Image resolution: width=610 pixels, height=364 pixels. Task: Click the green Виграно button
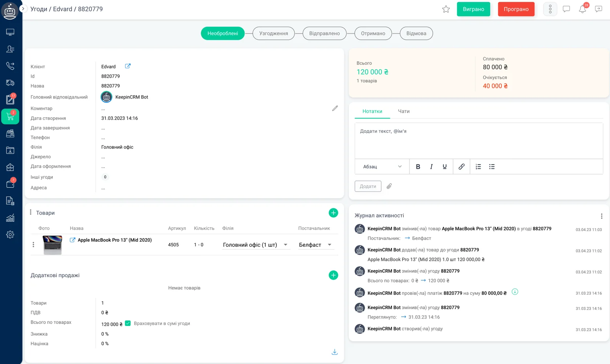474,9
